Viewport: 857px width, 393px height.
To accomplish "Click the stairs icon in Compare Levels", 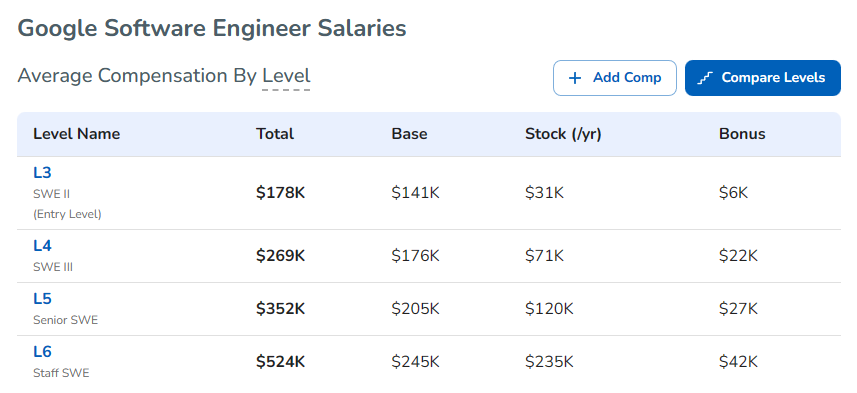I will point(706,78).
